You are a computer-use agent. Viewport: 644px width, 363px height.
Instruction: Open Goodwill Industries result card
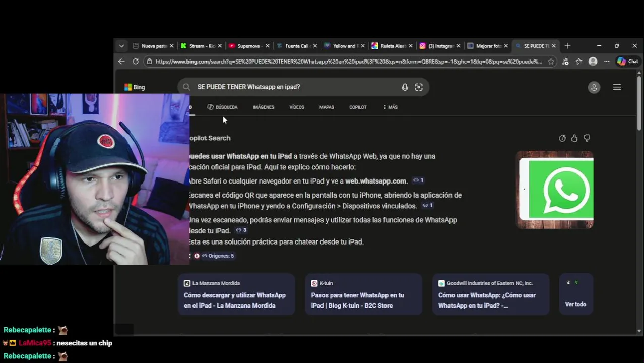(491, 294)
